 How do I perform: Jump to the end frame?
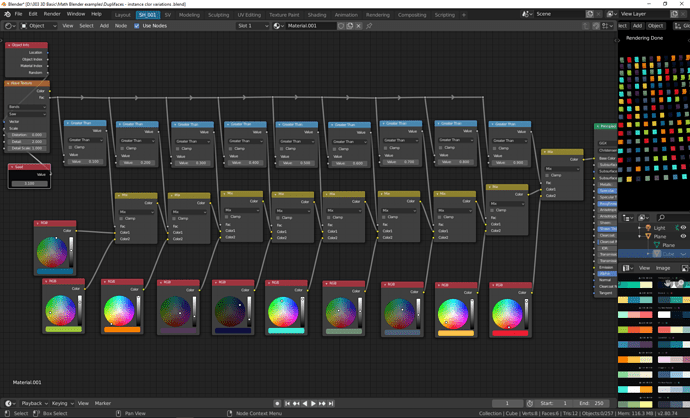[331, 403]
